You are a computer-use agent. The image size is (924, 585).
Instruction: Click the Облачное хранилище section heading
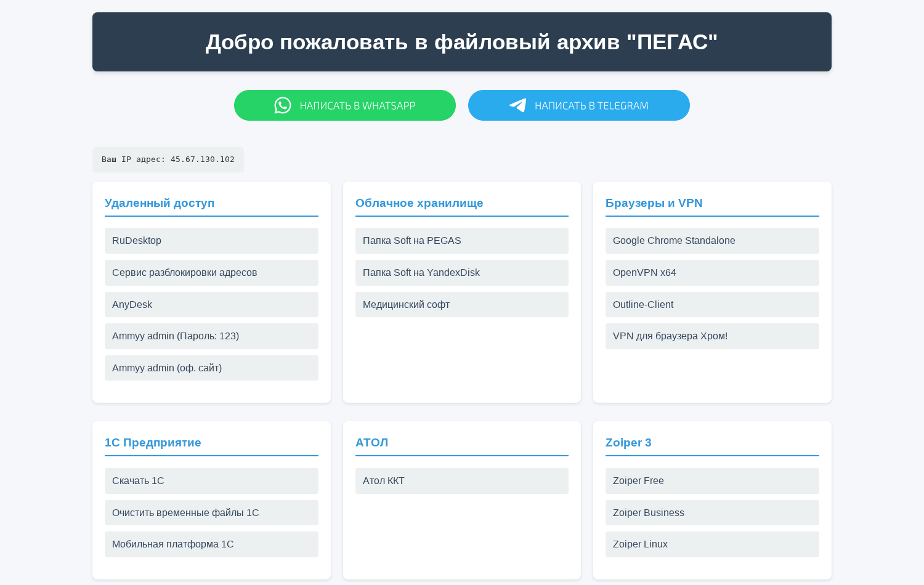coord(419,203)
